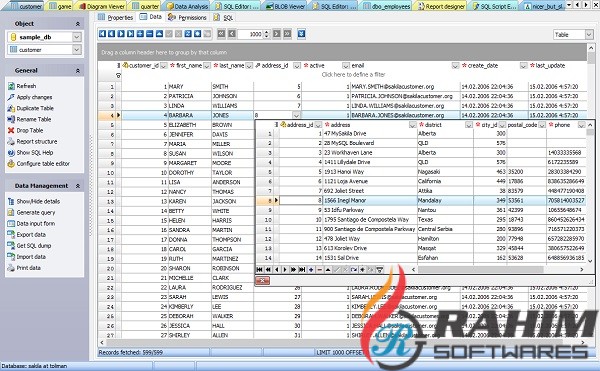The image size is (600, 371).
Task: Open the Diagram Viewer window tab
Action: click(x=101, y=6)
